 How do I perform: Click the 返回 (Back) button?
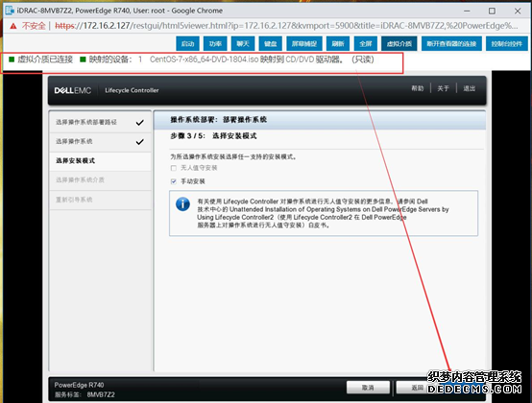418,388
